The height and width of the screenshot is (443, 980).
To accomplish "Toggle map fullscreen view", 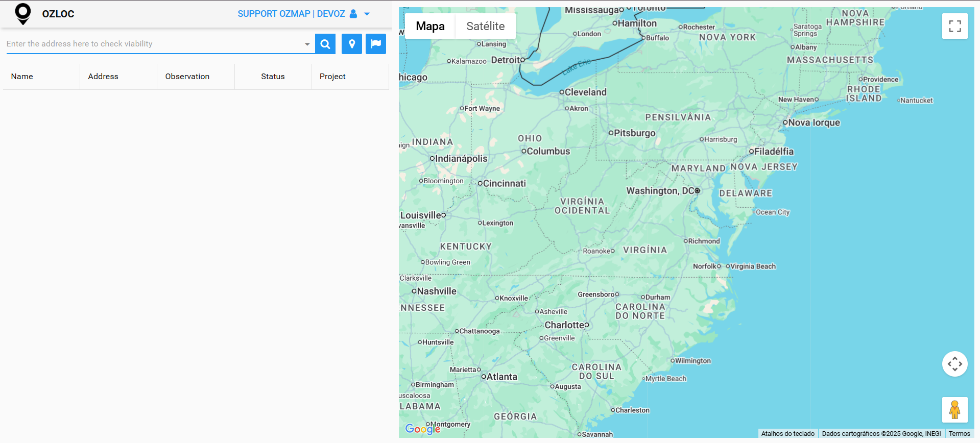I will pos(955,26).
